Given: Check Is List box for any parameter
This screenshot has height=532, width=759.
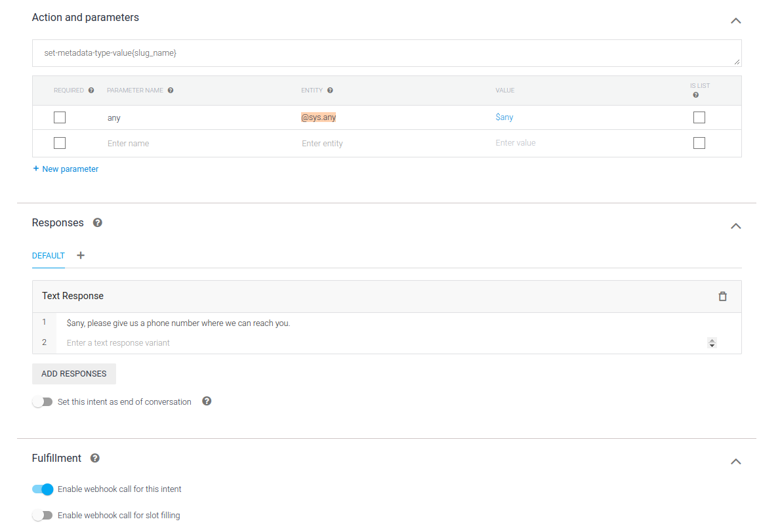Looking at the screenshot, I should pos(699,117).
